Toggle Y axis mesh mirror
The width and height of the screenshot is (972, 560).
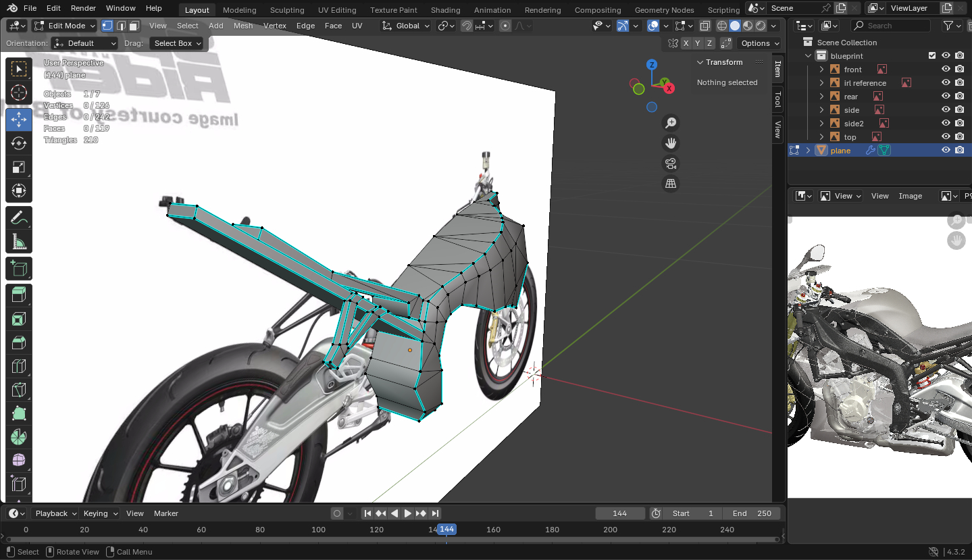(698, 43)
